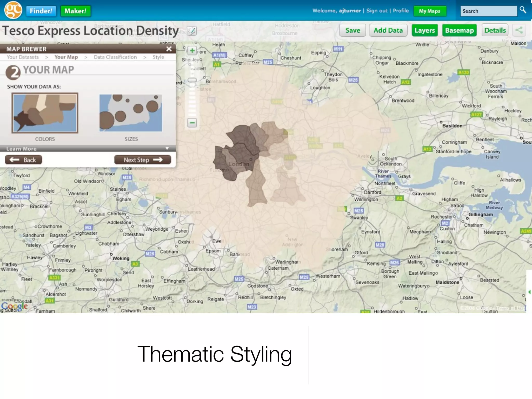Toggle the Details panel
Image resolution: width=532 pixels, height=399 pixels.
click(x=495, y=30)
